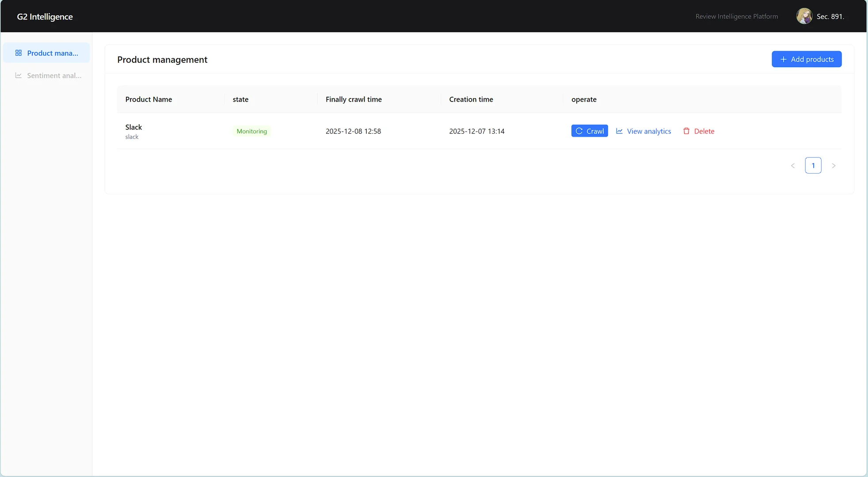Open the Sec. 891. username menu
Image resolution: width=868 pixels, height=477 pixels.
(830, 16)
